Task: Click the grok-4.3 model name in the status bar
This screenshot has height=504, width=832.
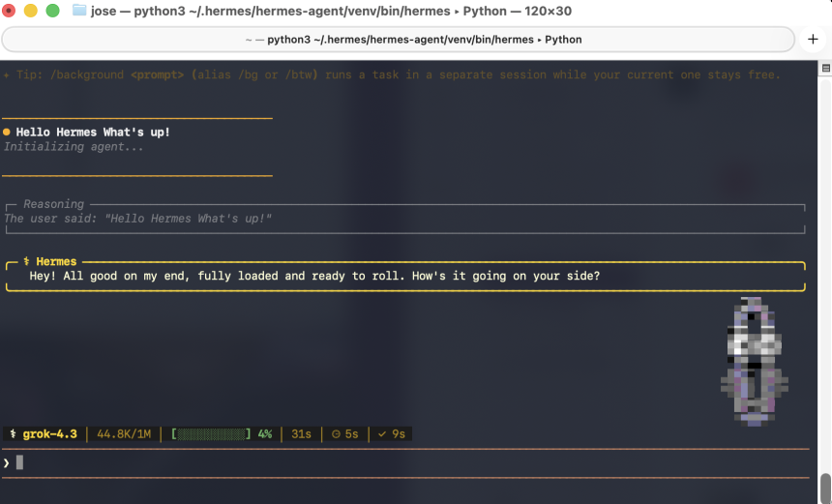Action: 50,434
